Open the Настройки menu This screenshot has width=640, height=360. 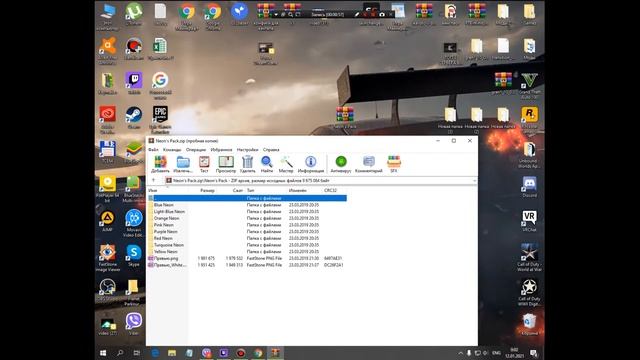(247, 150)
